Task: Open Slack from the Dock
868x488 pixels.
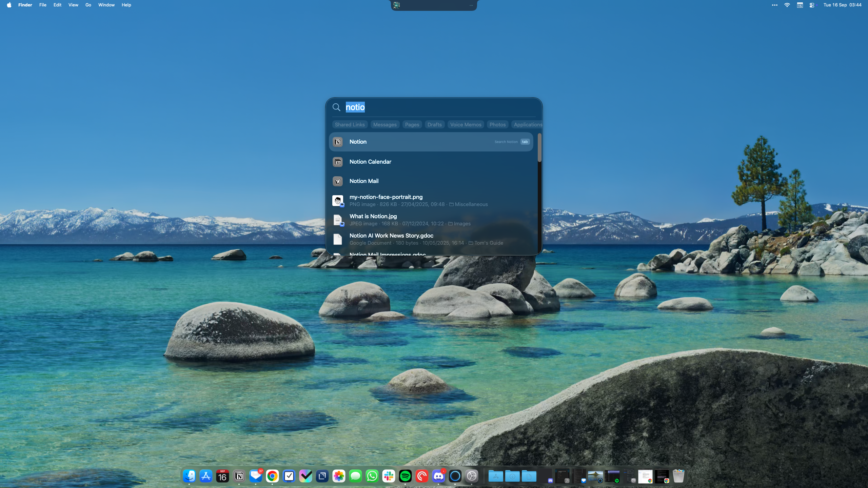Action: 388,476
